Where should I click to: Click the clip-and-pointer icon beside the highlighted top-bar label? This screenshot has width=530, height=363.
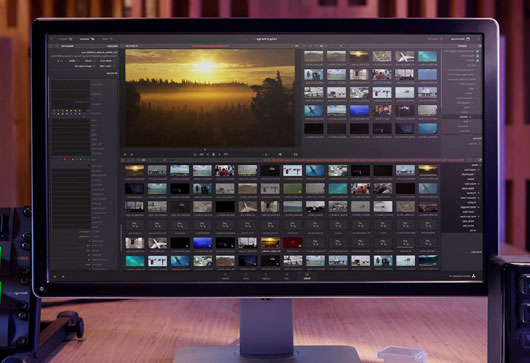pos(92,39)
